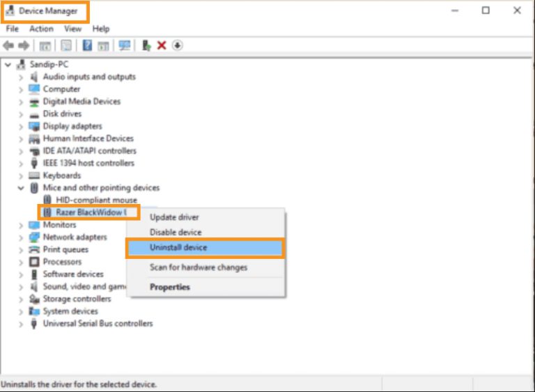The height and width of the screenshot is (392, 535).
Task: Click the Forward arrow toolbar icon
Action: tap(24, 45)
